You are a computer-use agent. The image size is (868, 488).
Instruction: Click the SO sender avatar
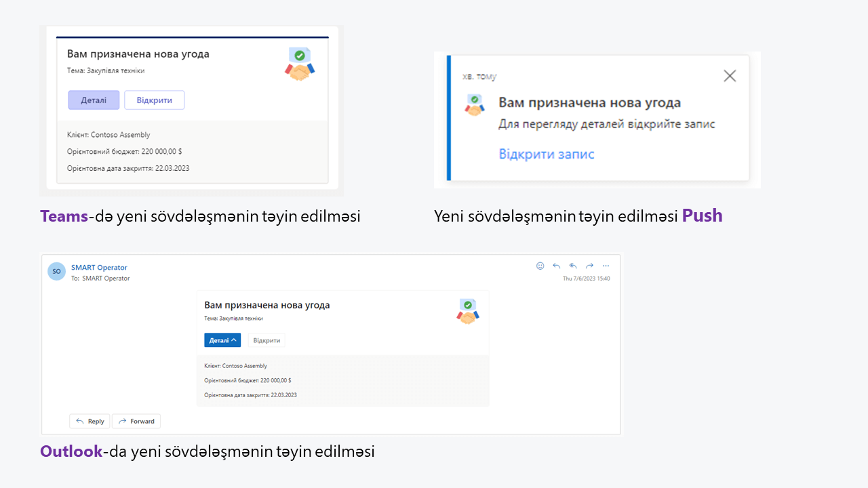point(56,271)
